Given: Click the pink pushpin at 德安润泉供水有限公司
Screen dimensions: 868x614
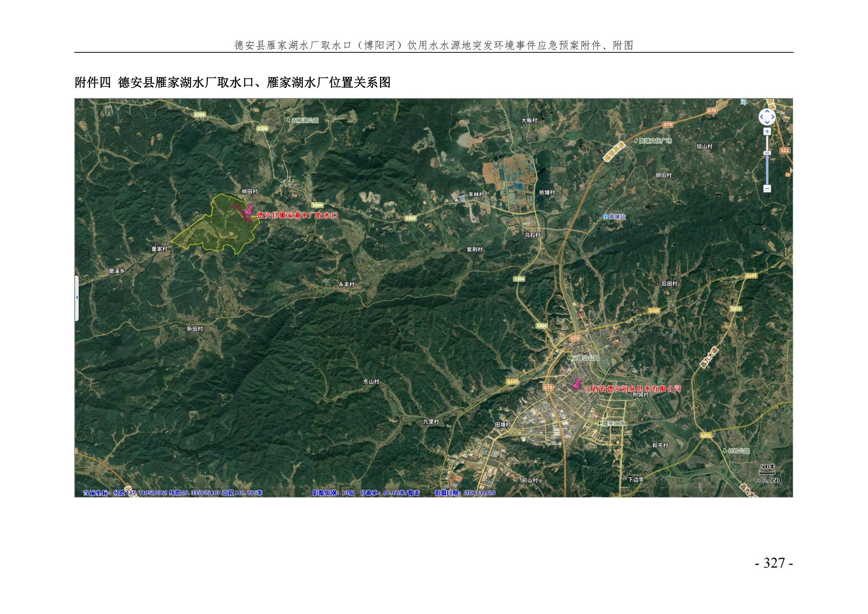Looking at the screenshot, I should tap(577, 384).
